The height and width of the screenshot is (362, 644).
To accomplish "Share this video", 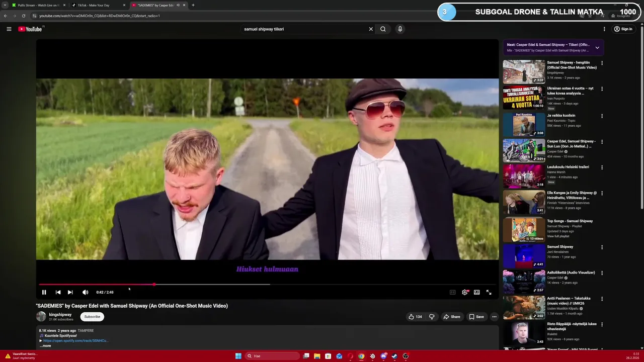I will [x=451, y=317].
